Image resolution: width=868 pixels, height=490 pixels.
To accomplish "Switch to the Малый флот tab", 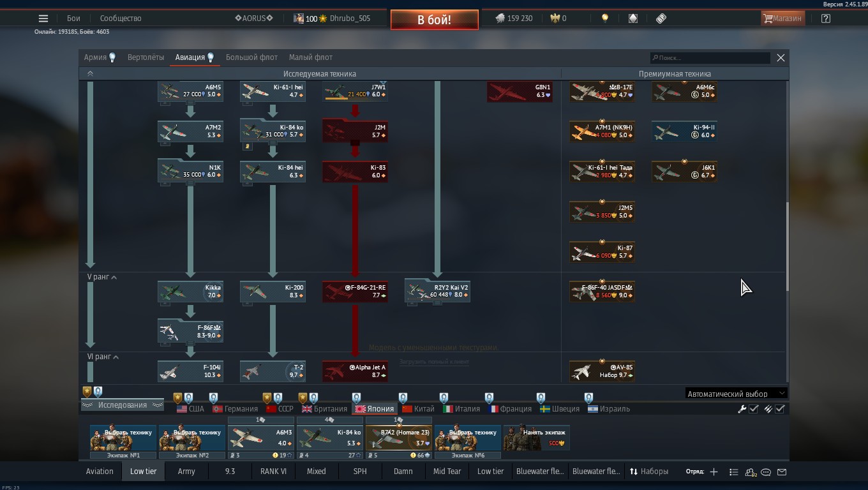I will [311, 57].
